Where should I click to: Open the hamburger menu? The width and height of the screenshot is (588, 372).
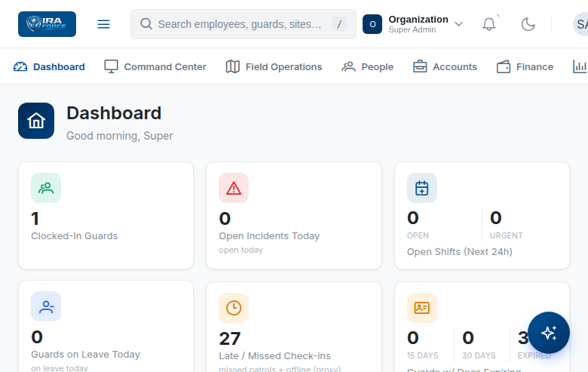[103, 24]
